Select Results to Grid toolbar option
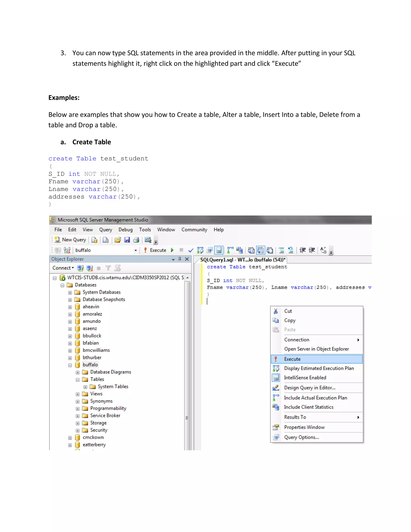 coord(260,250)
